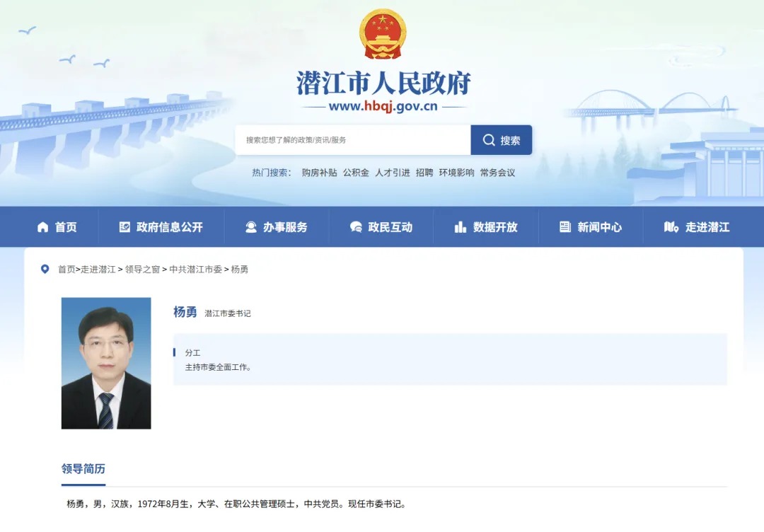Click the national emblem logo at top
Screen dimensions: 764x532
click(383, 34)
